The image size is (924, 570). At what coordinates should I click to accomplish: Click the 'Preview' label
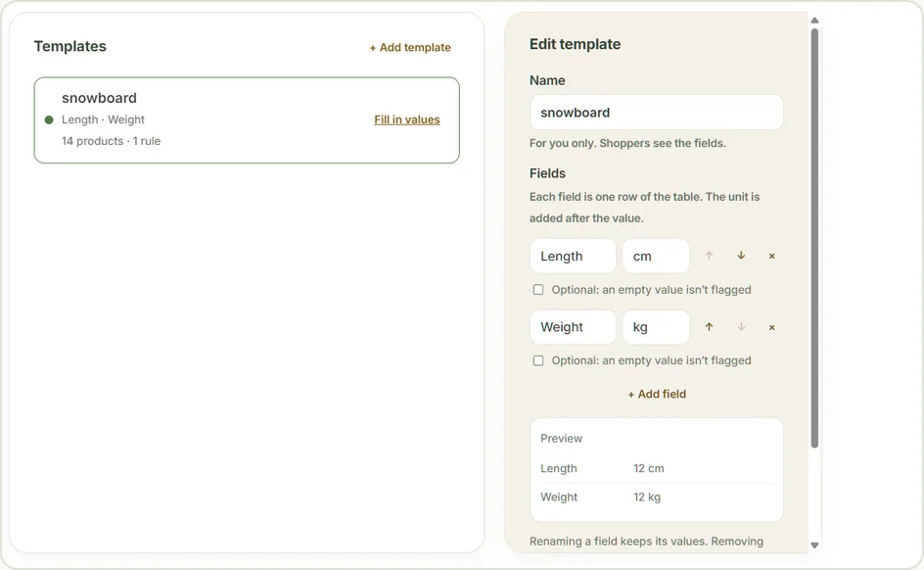tap(561, 439)
